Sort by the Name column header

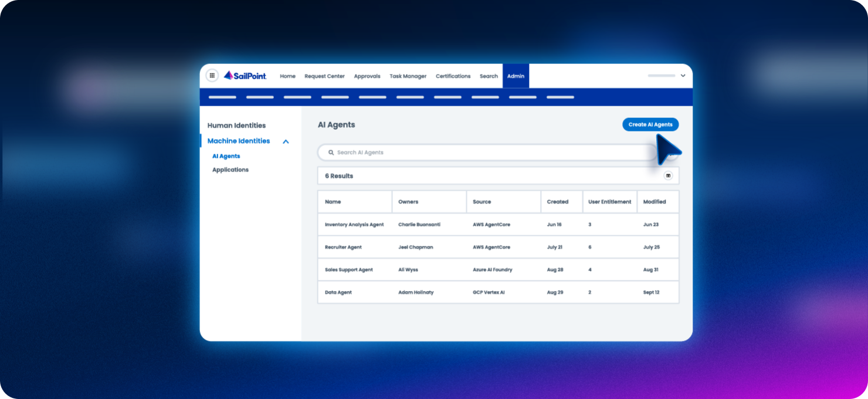333,202
